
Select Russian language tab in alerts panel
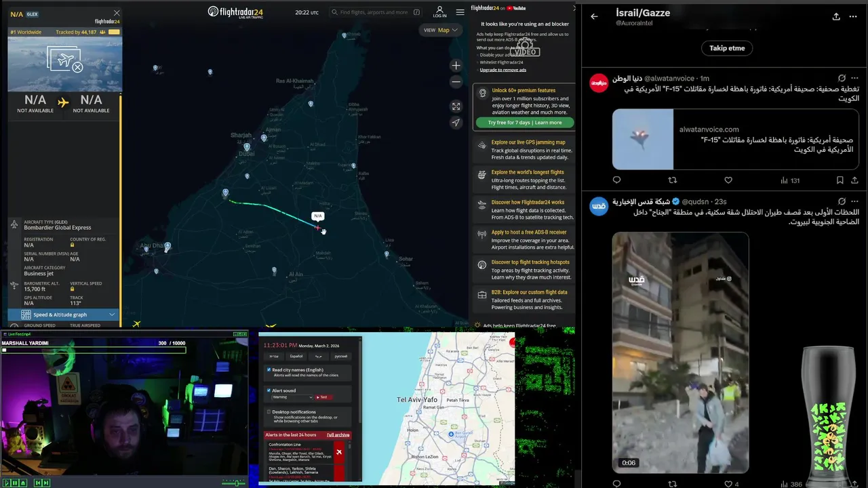(341, 356)
